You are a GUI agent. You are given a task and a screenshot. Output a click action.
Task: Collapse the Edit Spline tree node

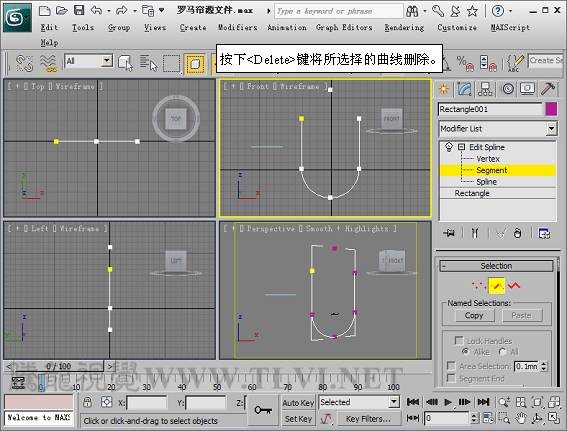pos(461,147)
